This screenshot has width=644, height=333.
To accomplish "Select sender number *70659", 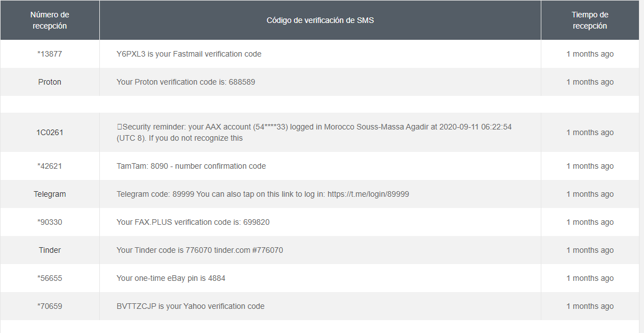I will click(x=49, y=306).
